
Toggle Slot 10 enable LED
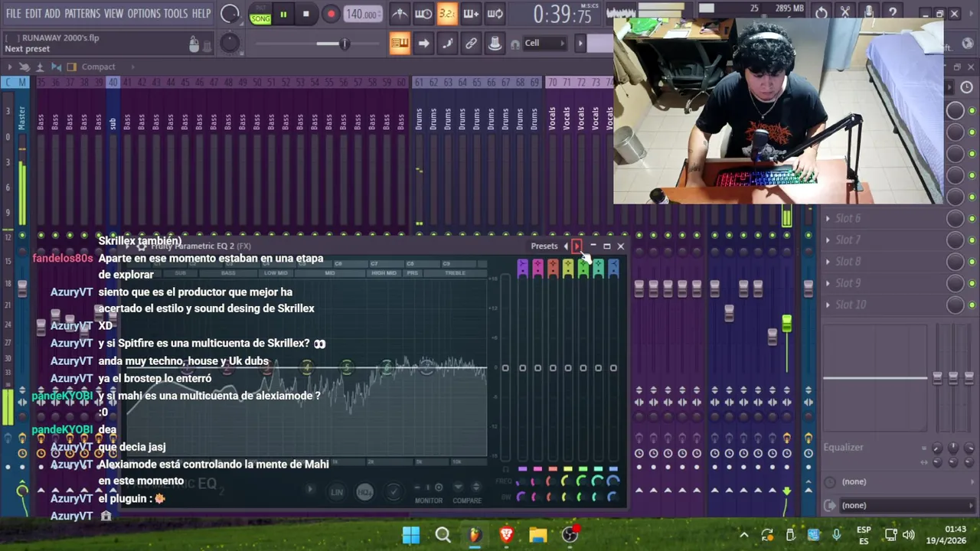(972, 305)
